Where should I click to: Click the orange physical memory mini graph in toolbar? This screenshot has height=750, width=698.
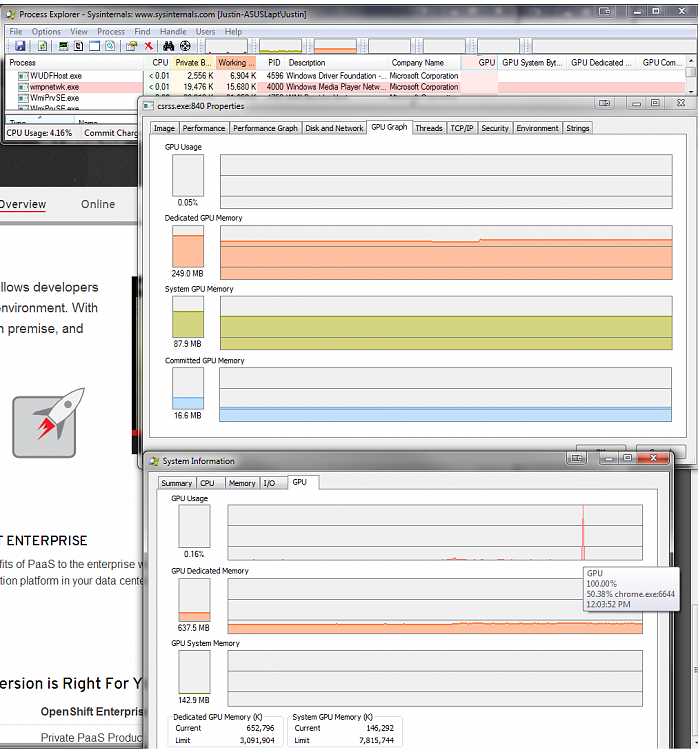(335, 46)
